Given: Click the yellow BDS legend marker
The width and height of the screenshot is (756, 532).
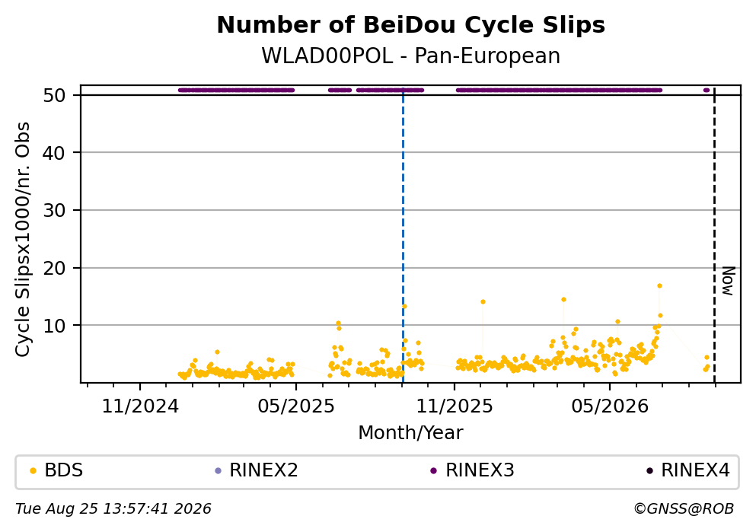Looking at the screenshot, I should 33,471.
